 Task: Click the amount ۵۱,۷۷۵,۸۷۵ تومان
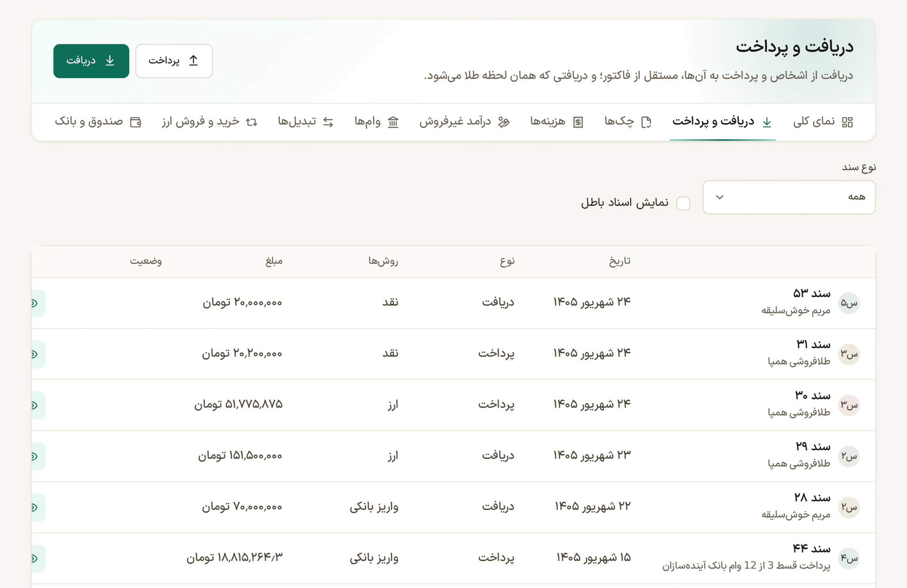tap(238, 405)
